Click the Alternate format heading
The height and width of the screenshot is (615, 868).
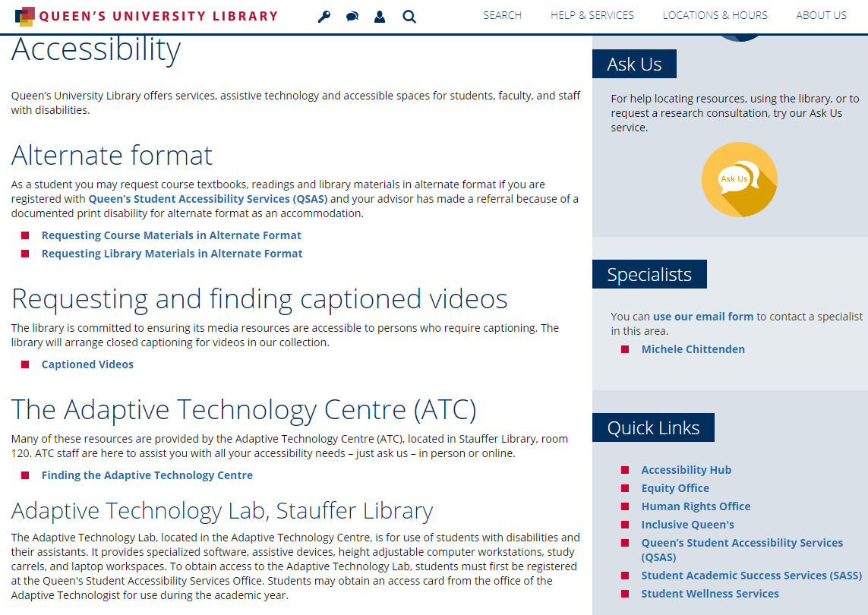(x=112, y=155)
